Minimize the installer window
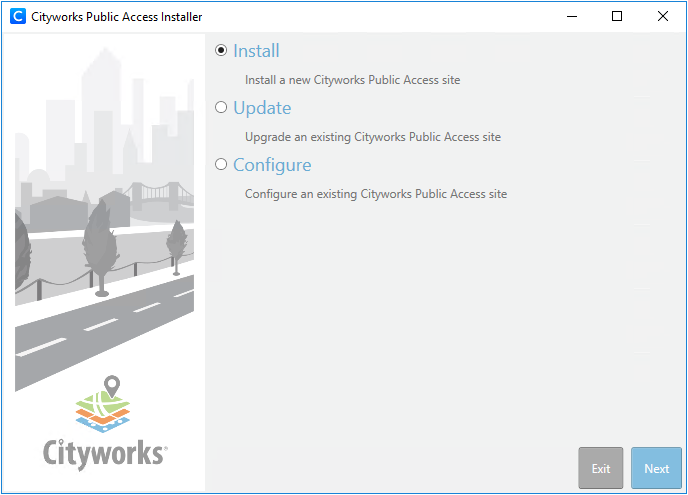The image size is (688, 495). point(571,16)
